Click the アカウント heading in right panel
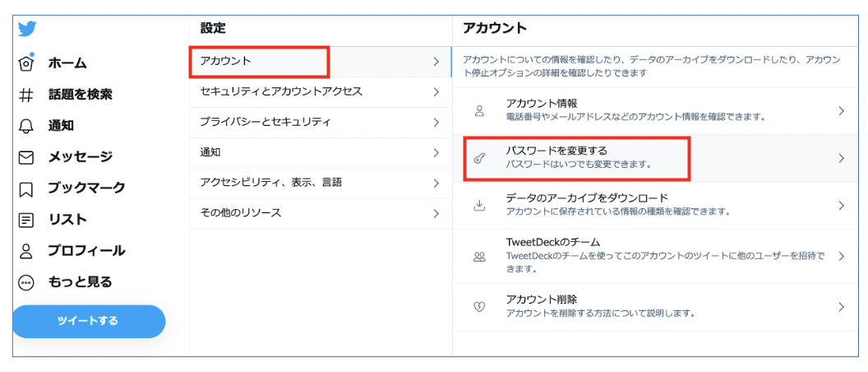The image size is (868, 372). point(495,28)
